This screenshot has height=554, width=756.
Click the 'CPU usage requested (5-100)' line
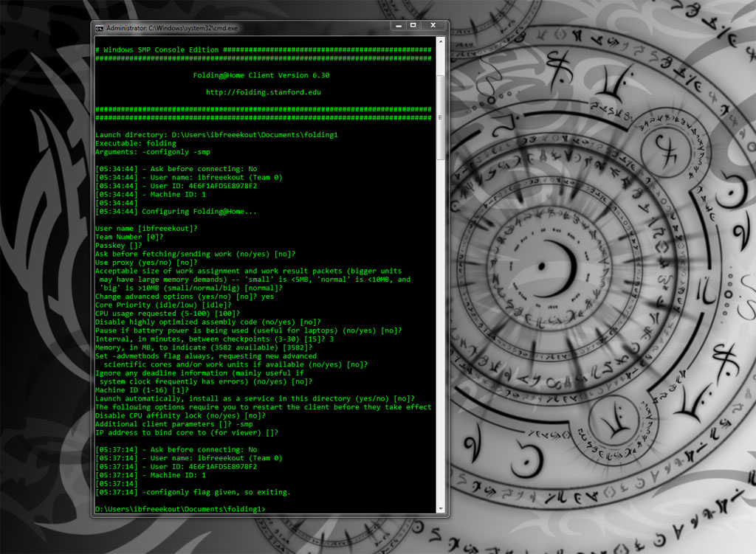click(x=168, y=314)
